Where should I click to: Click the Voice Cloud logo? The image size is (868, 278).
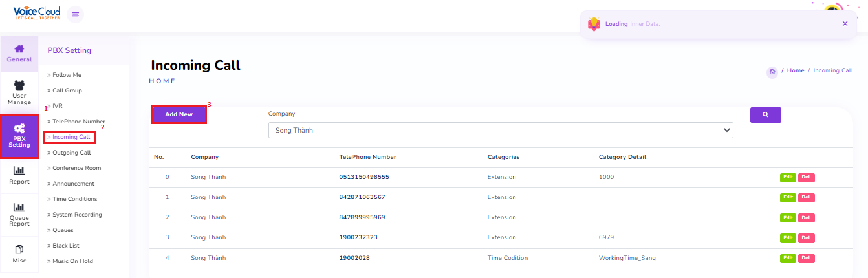(x=36, y=13)
